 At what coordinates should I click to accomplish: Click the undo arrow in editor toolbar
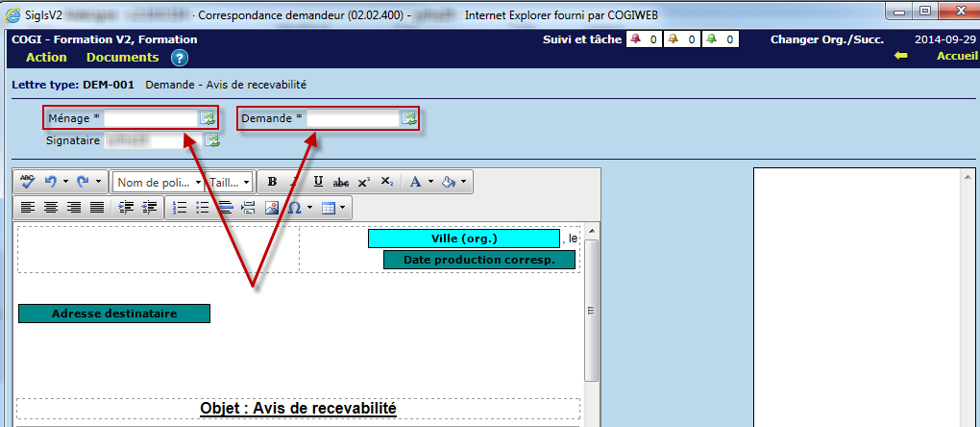pos(50,182)
